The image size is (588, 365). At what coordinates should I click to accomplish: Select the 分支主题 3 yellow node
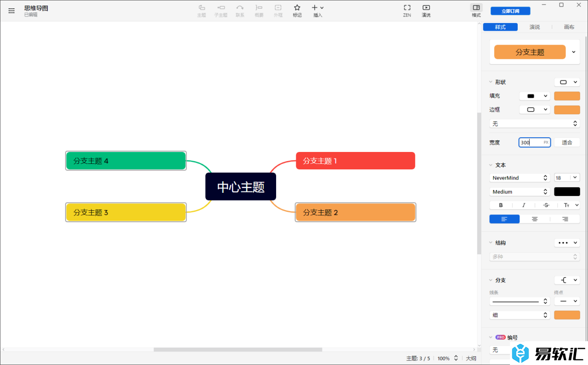(x=126, y=212)
